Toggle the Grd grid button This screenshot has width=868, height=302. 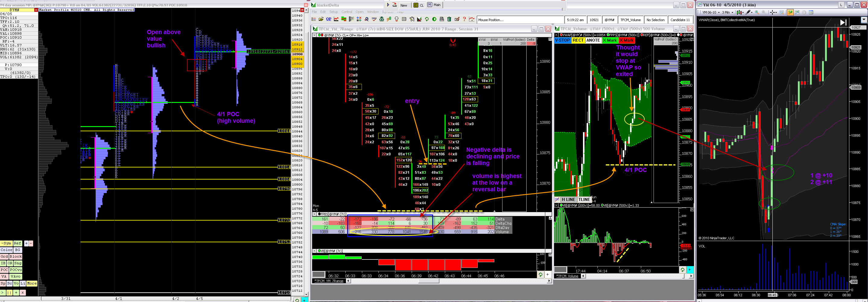click(5, 256)
